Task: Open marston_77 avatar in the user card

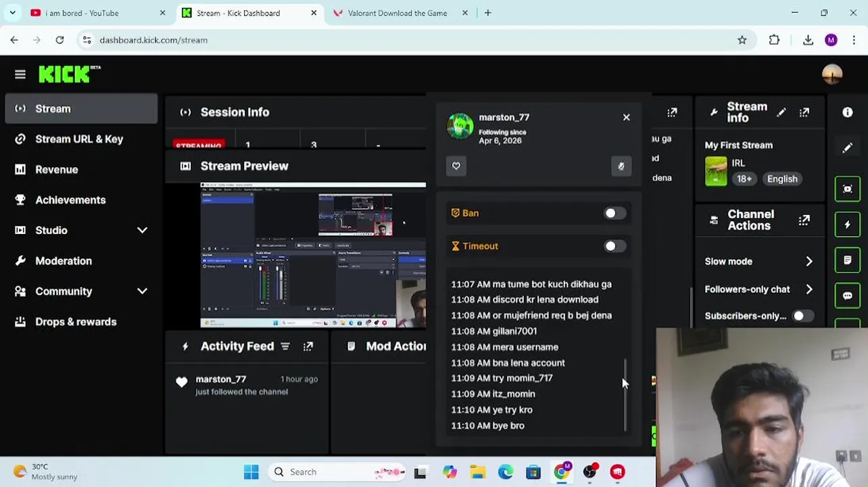Action: click(460, 126)
